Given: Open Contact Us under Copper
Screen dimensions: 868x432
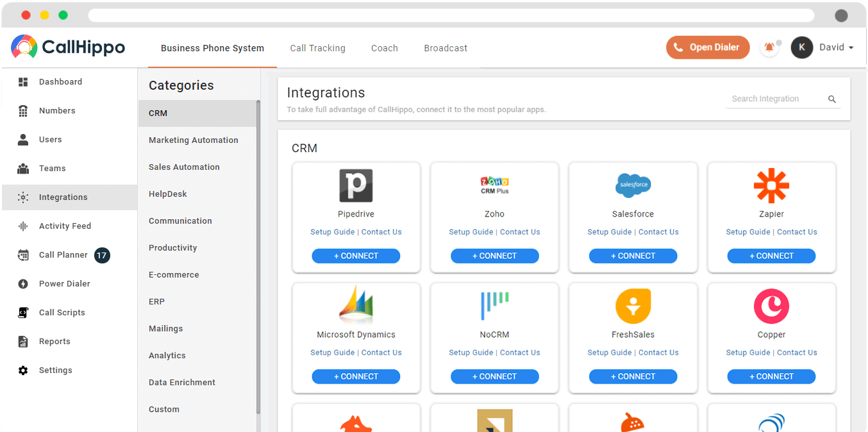Looking at the screenshot, I should point(797,353).
